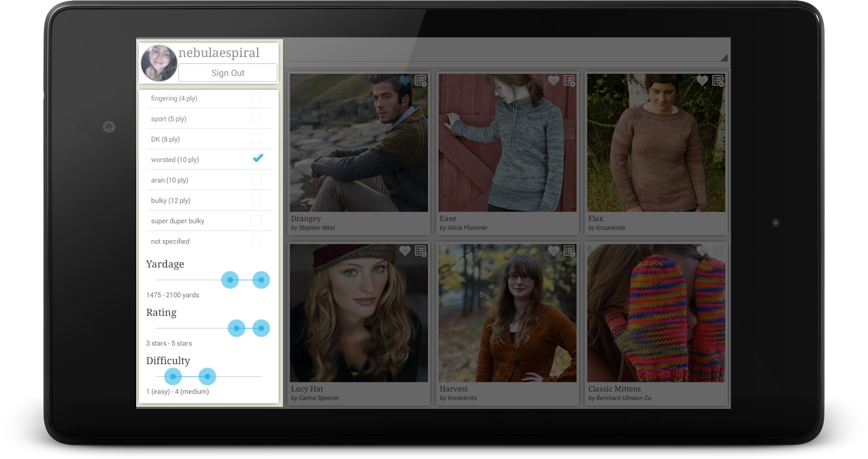Click the Rating lower slider handle
The width and height of the screenshot is (868, 459).
pos(237,328)
